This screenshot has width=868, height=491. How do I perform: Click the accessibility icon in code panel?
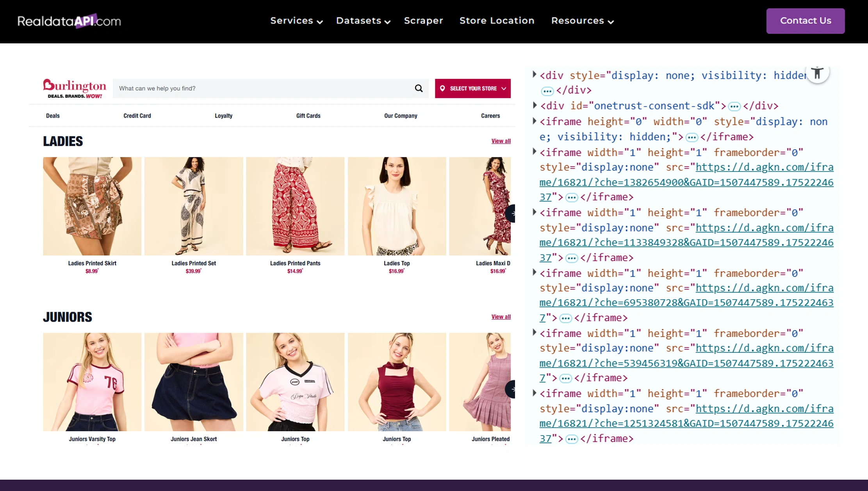(x=817, y=73)
